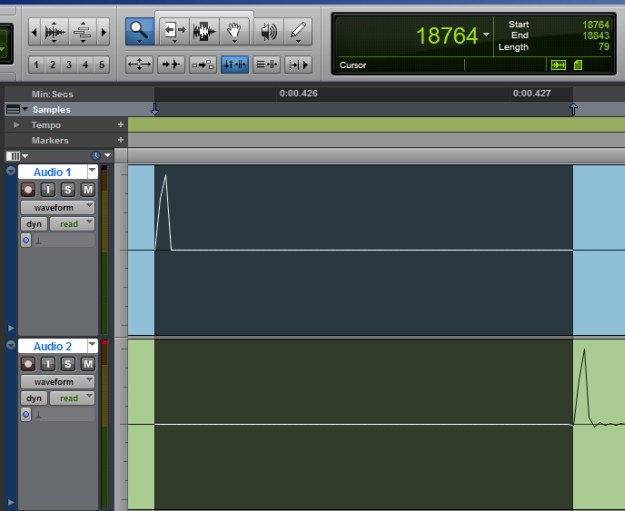Expand the Tempo ruler
Viewport: 625px width, 511px height.
point(17,125)
